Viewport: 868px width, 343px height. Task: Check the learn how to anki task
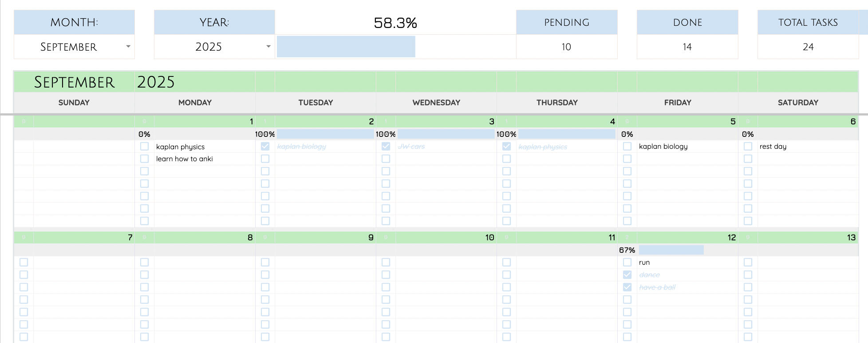tap(144, 159)
